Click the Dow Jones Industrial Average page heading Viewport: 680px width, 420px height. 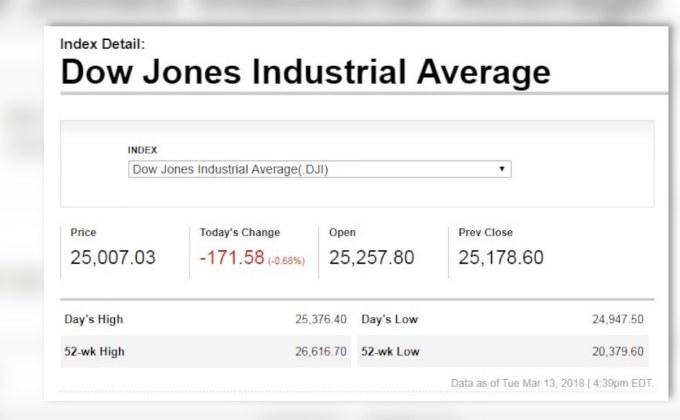[305, 72]
